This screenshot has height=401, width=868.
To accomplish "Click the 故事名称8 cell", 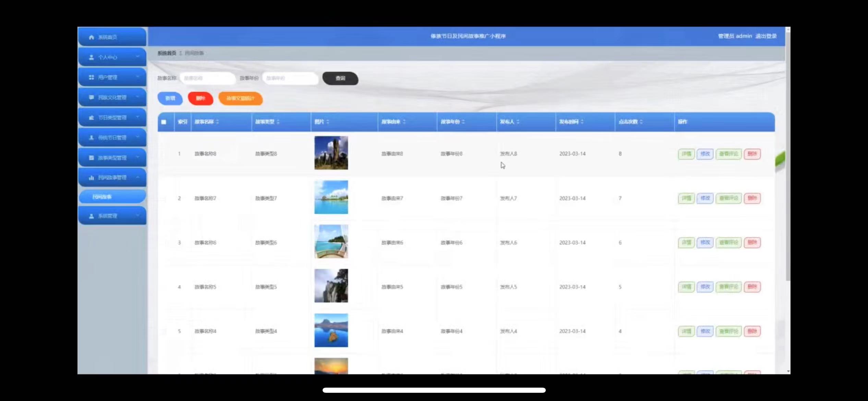I will tap(205, 154).
